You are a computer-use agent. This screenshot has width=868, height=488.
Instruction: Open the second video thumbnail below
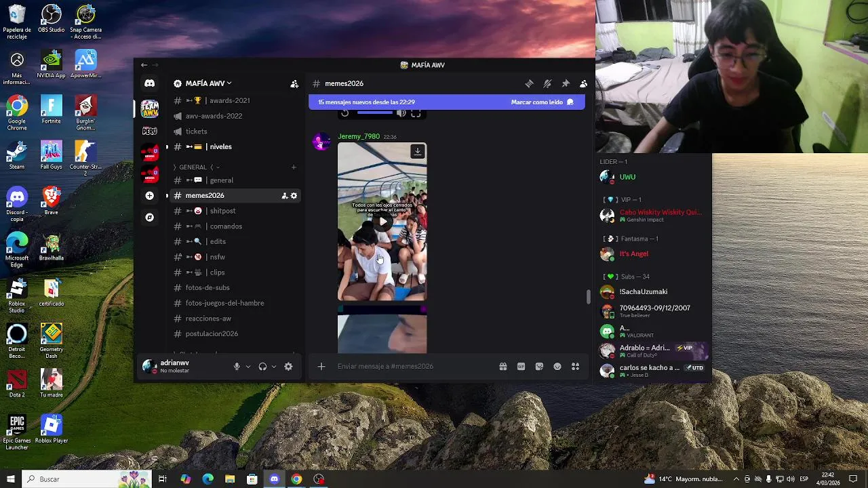pos(382,329)
